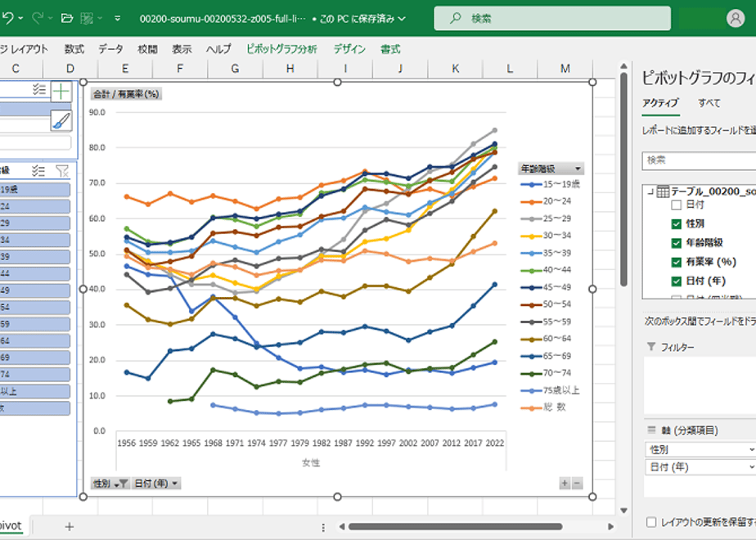
Task: Click the magnifier icon in the title search box
Action: click(455, 18)
